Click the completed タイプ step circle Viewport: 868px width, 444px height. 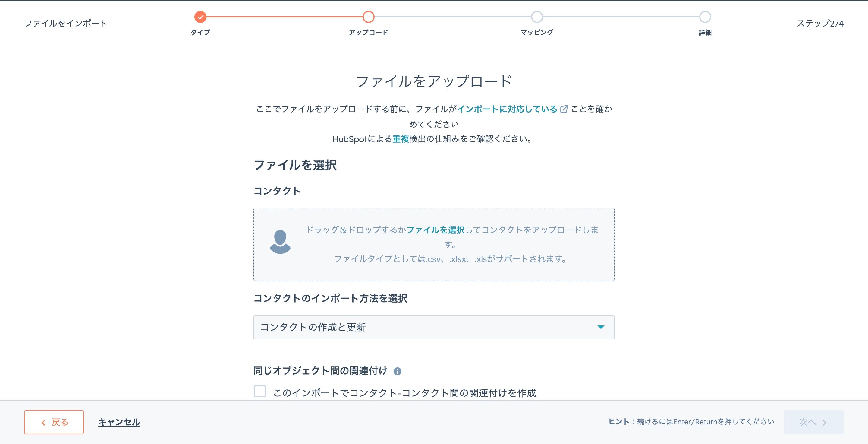point(200,17)
